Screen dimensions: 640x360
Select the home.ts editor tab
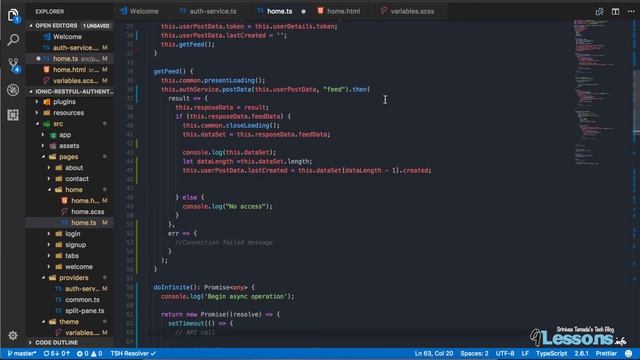(279, 11)
